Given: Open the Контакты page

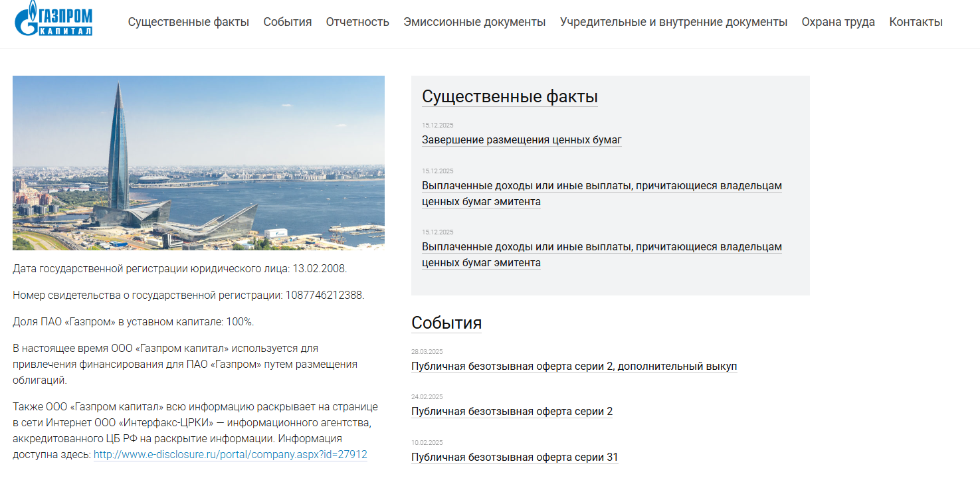Looking at the screenshot, I should (x=916, y=22).
